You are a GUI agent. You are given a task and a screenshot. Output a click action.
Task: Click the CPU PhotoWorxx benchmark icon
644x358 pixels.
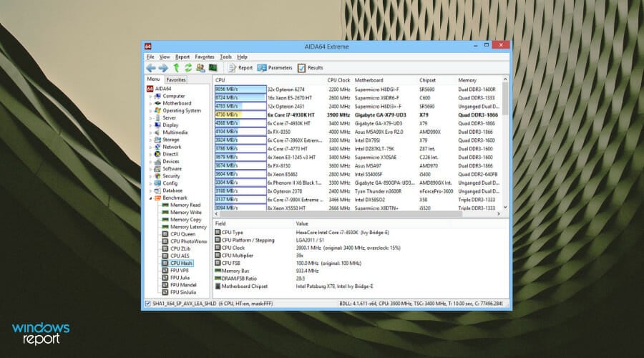click(165, 241)
